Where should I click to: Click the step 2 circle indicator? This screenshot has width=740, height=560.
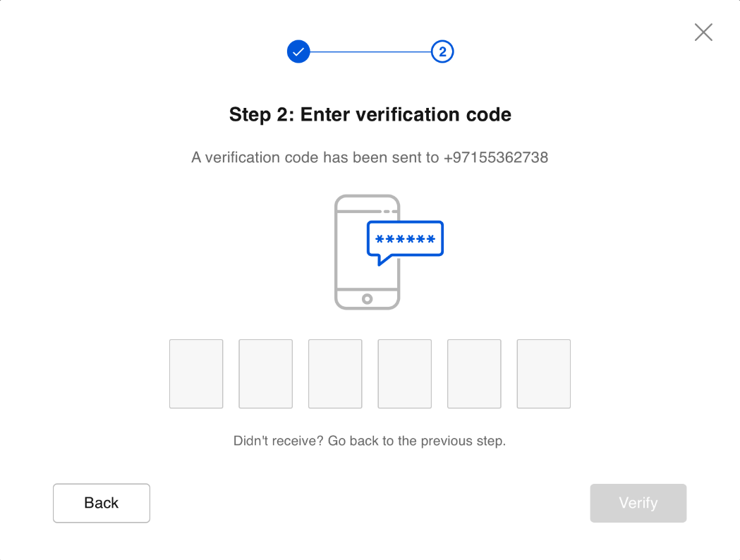pyautogui.click(x=442, y=51)
